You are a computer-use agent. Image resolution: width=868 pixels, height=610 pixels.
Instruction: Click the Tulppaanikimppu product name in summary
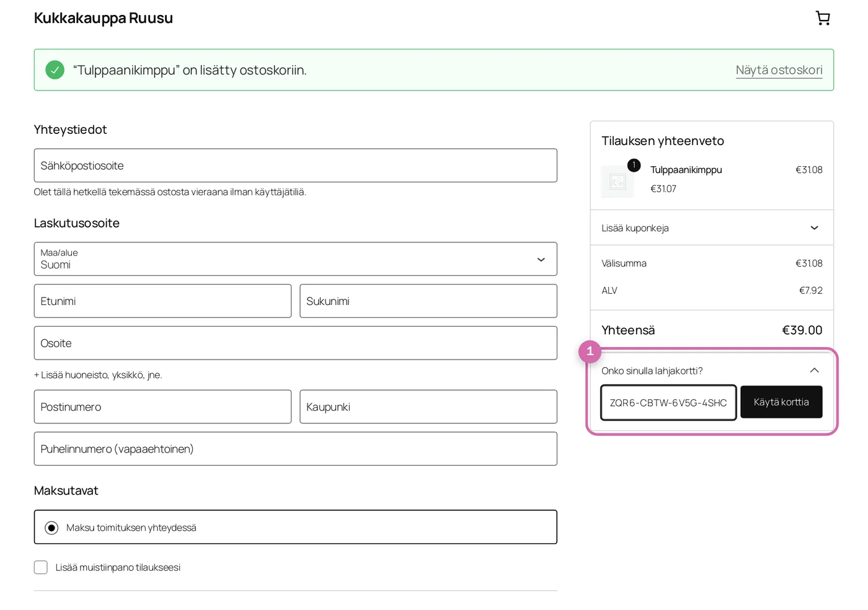point(686,170)
